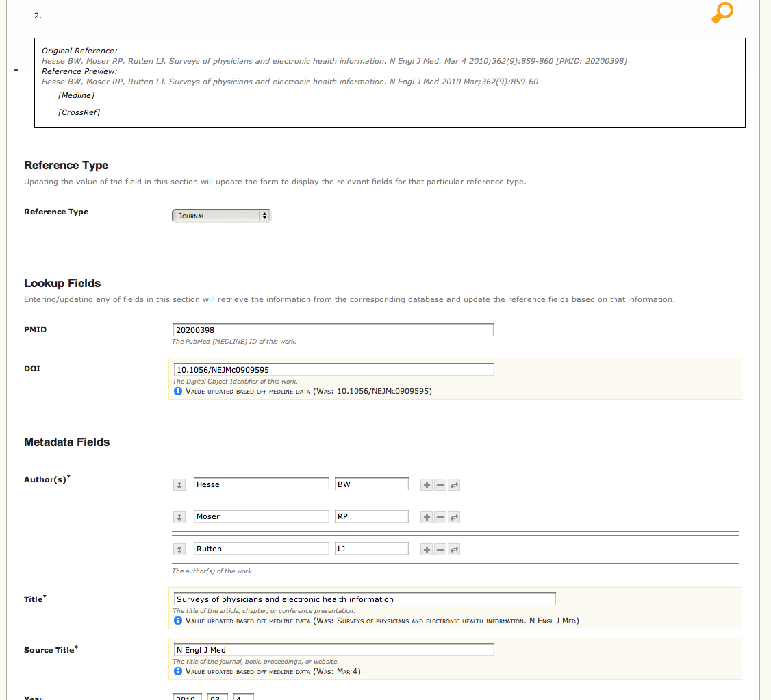Click the reorder handle for author Hesse

[x=179, y=485]
